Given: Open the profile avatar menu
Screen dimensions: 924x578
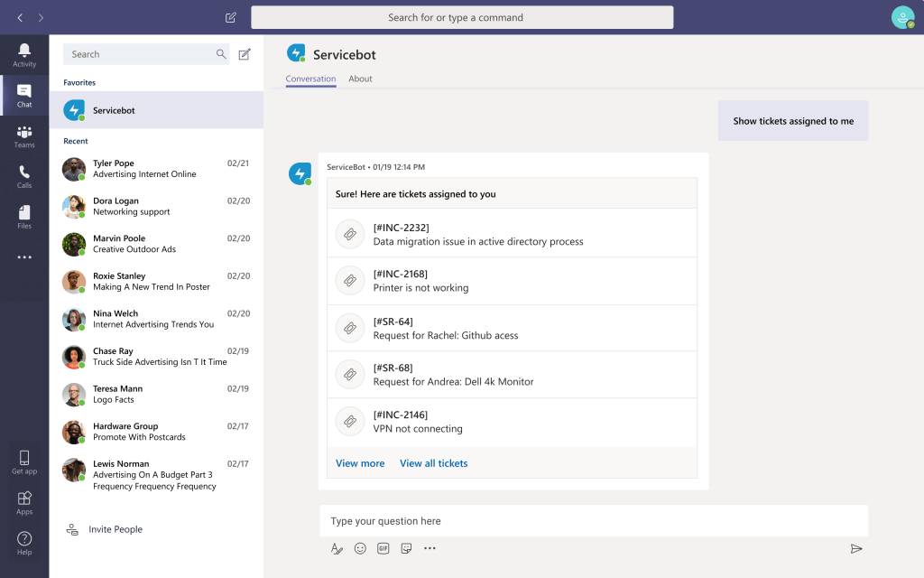Looking at the screenshot, I should click(x=902, y=17).
